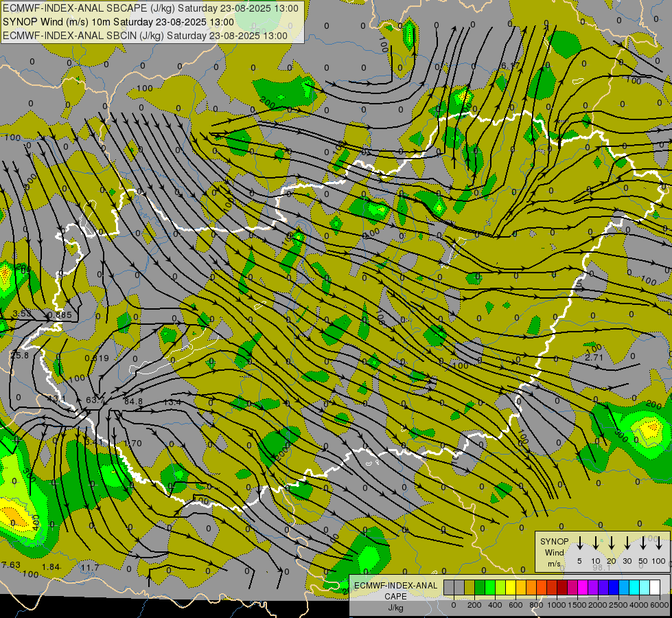Click the 5 m/s wind arrow in SYNOP legend

(x=579, y=542)
